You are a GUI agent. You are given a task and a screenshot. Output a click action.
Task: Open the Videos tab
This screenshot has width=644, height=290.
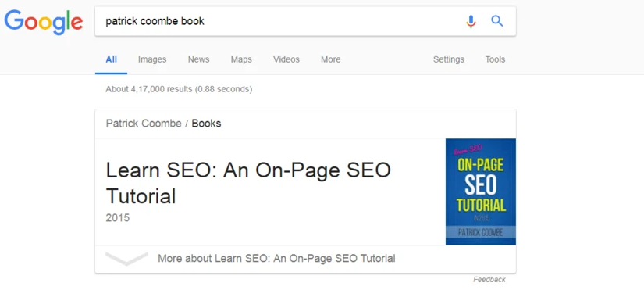[286, 59]
